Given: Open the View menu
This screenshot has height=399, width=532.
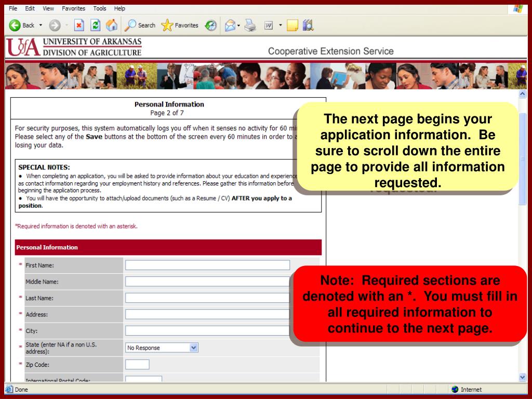Looking at the screenshot, I should tap(48, 8).
